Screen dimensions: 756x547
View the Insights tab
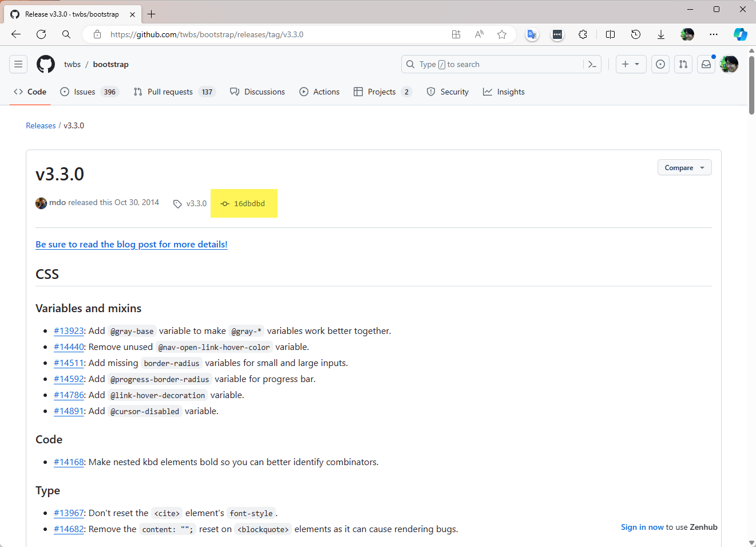pos(504,92)
